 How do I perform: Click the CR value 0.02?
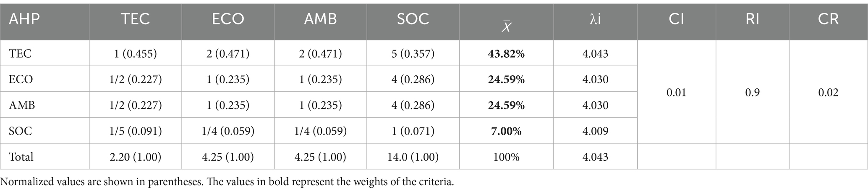click(x=828, y=93)
